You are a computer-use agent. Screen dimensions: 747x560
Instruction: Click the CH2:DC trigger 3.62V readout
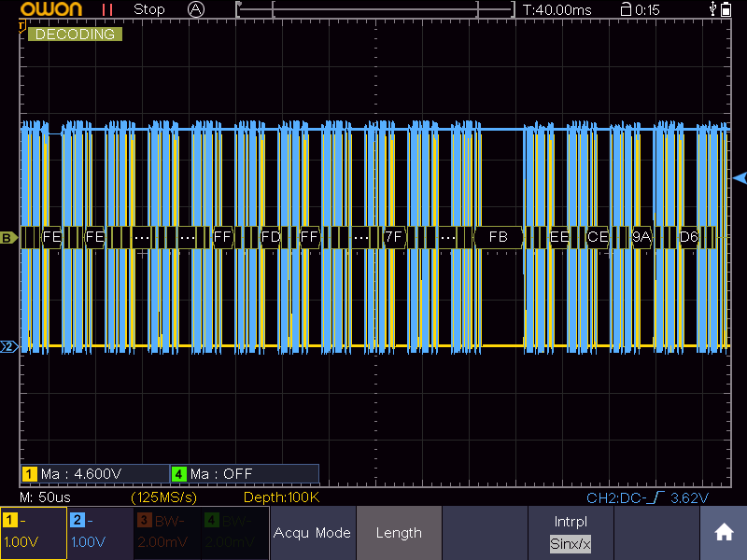click(647, 498)
